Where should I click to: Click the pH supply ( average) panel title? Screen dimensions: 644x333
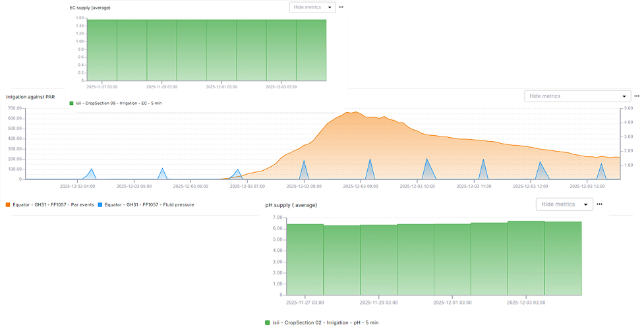291,205
